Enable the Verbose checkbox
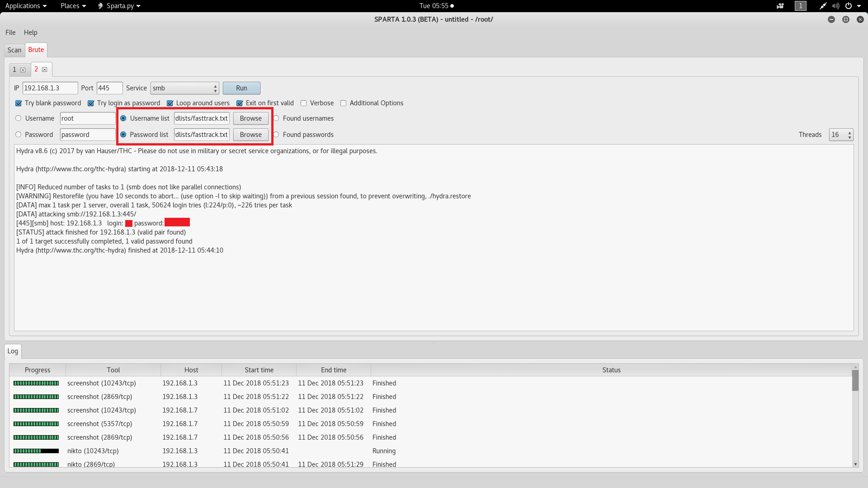 (x=304, y=103)
